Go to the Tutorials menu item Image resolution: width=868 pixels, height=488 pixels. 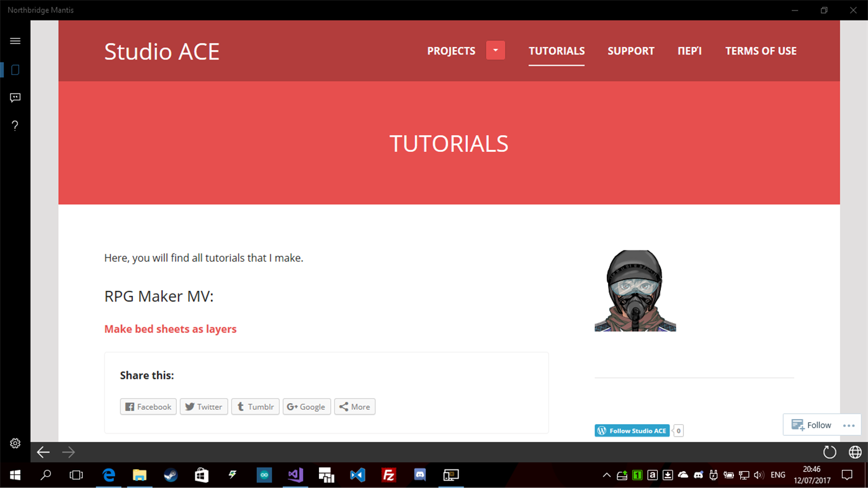557,51
